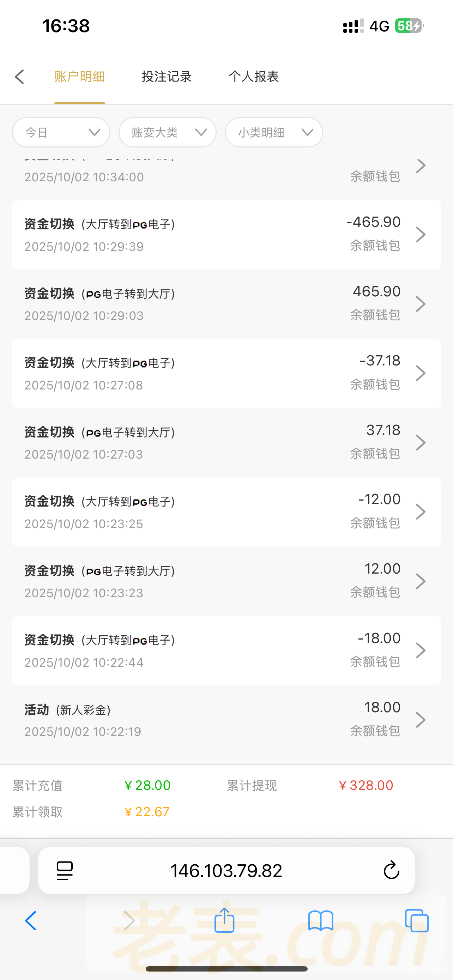Open the page format menu icon
This screenshot has height=980, width=453.
(65, 870)
